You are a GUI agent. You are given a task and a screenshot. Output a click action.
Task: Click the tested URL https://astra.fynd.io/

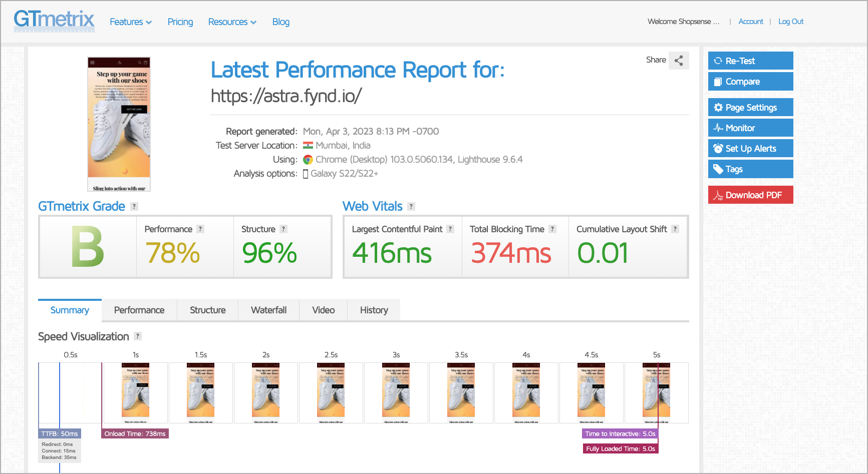coord(286,96)
